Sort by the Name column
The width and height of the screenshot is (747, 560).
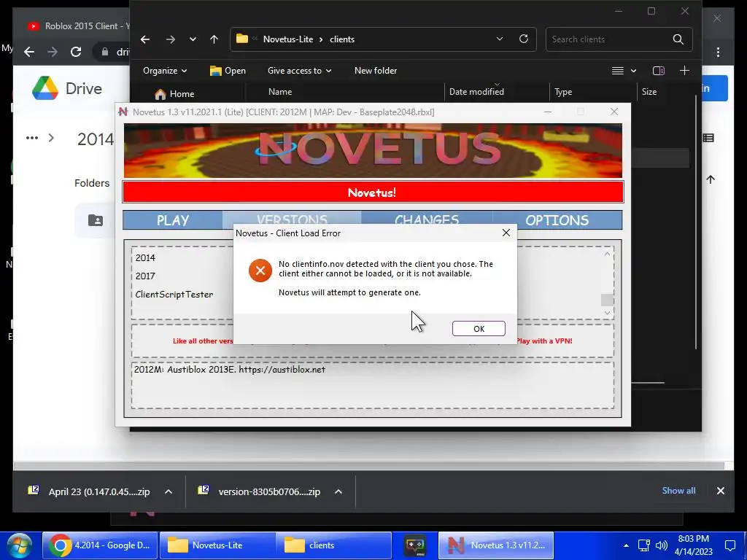(x=280, y=92)
